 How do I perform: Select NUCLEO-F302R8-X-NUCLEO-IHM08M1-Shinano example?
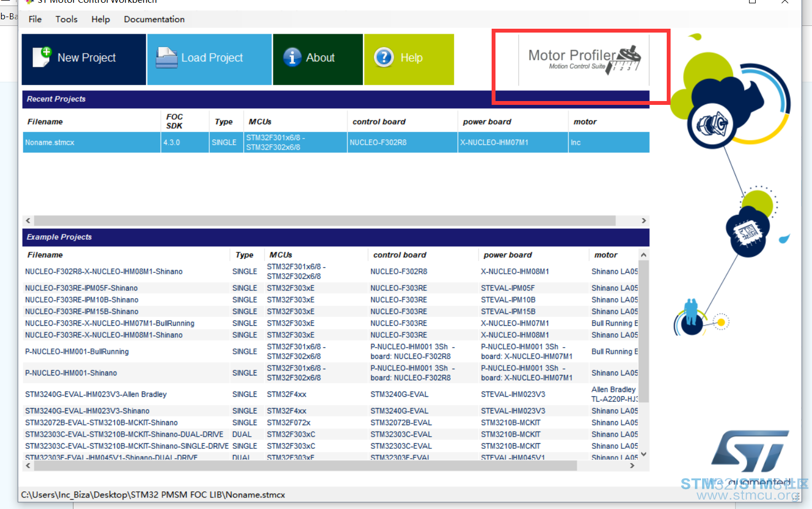(x=330, y=272)
